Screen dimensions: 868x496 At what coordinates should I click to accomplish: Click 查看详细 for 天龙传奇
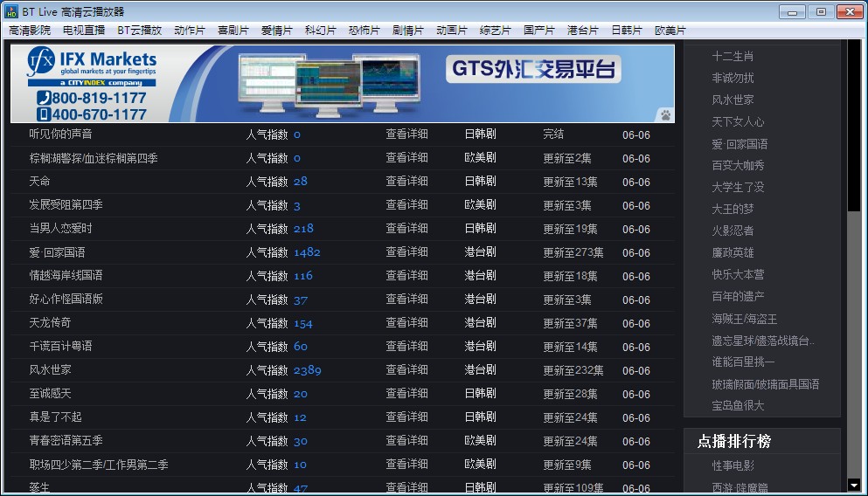tap(406, 322)
